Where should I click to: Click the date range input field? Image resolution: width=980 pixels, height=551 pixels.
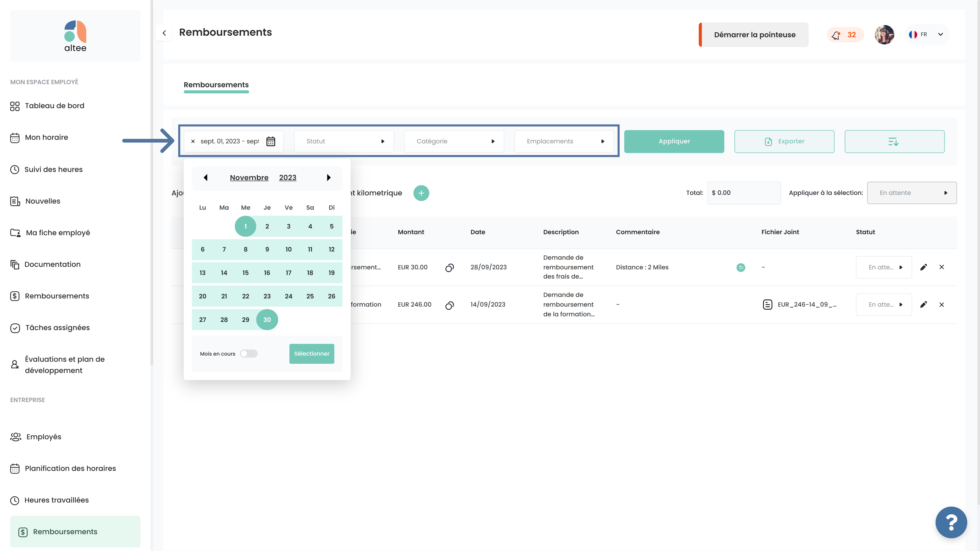pyautogui.click(x=234, y=141)
